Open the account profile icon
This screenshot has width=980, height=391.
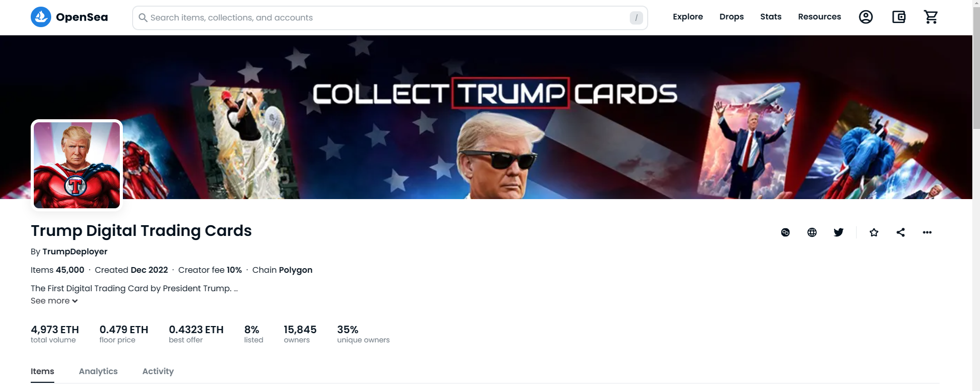tap(866, 17)
